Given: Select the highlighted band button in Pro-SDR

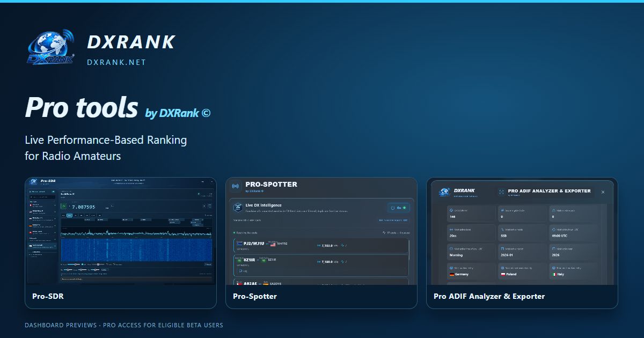Looking at the screenshot, I should 69,215.
